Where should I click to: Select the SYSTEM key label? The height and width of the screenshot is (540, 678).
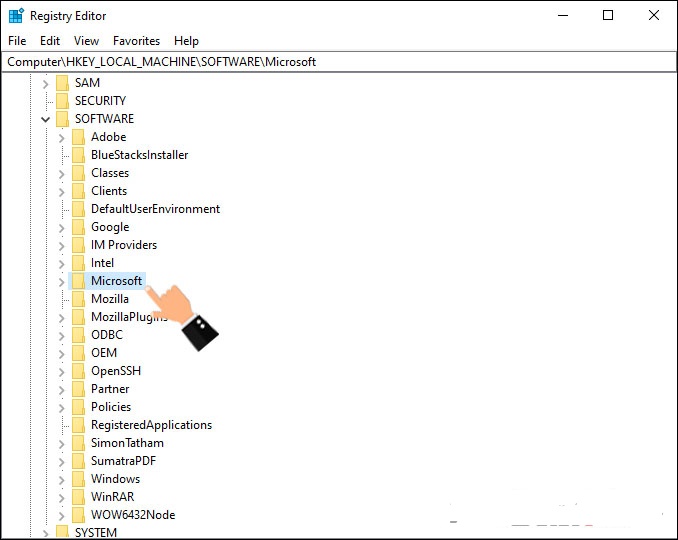click(x=96, y=533)
